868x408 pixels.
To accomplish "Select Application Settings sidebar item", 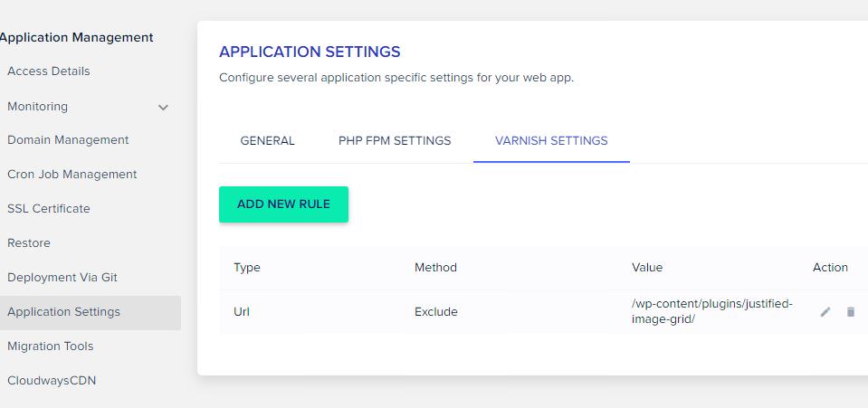I will coord(89,313).
